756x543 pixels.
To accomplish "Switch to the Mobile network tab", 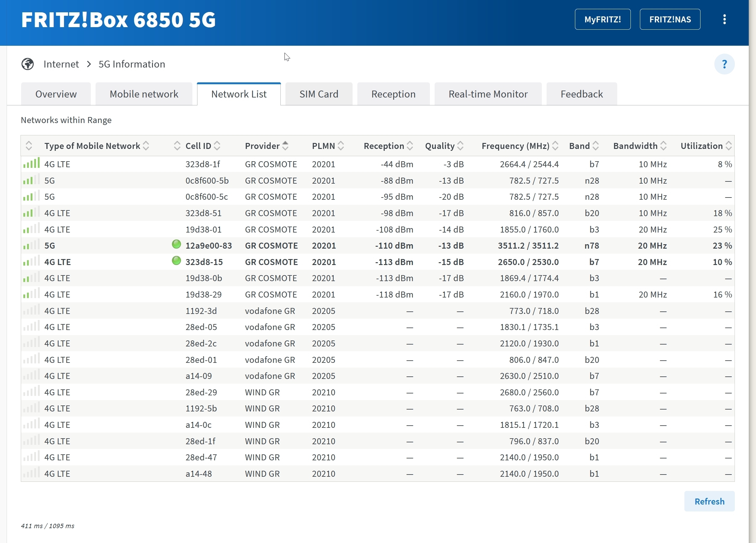I will pyautogui.click(x=144, y=94).
